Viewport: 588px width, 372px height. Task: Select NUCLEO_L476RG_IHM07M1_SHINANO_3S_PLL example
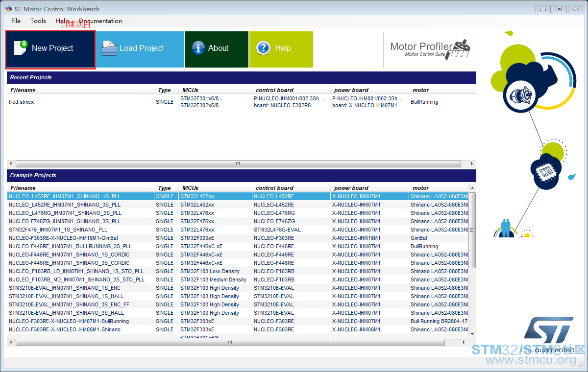238,213
